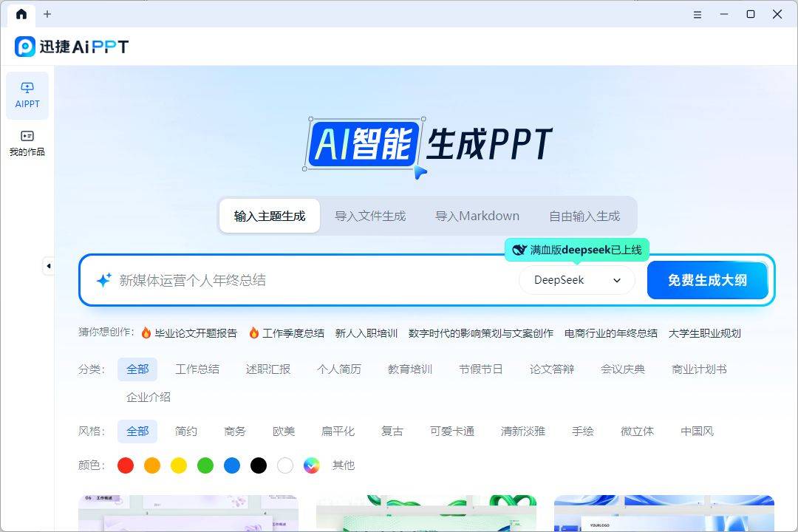Pick the orange color swatch
The height and width of the screenshot is (532, 798).
pos(152,465)
